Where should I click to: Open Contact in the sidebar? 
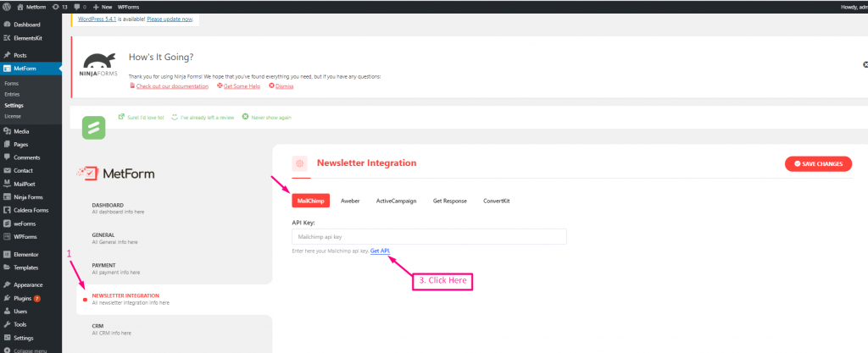pyautogui.click(x=23, y=171)
